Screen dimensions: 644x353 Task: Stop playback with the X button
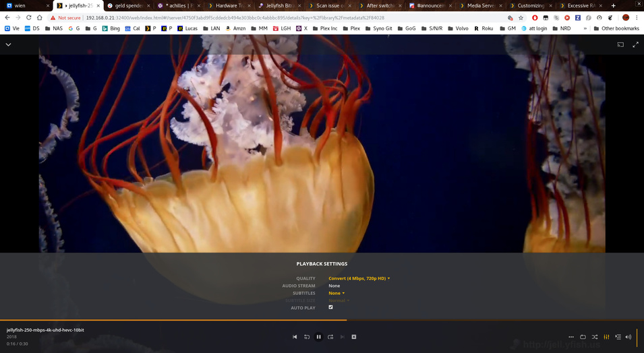point(353,337)
